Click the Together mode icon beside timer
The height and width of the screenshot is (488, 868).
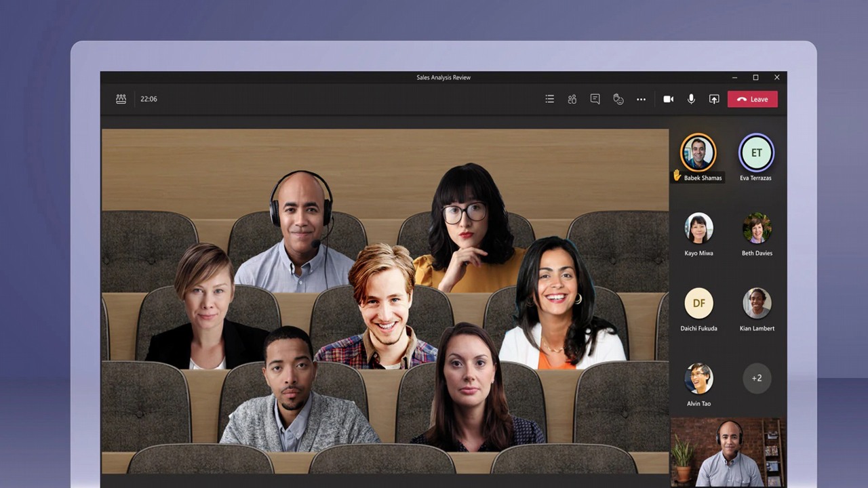pos(121,99)
